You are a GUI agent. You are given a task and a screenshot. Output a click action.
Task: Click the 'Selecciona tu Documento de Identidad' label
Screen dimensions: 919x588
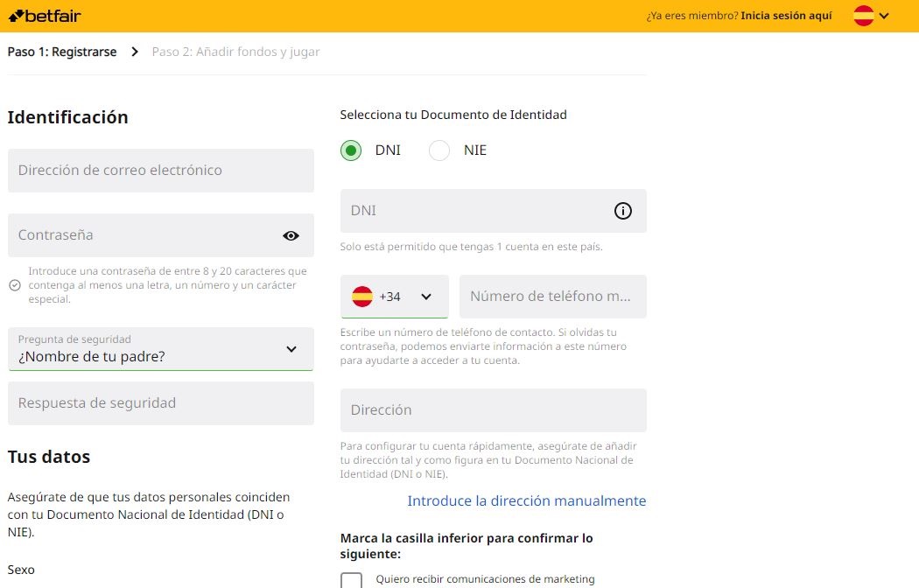pos(453,115)
